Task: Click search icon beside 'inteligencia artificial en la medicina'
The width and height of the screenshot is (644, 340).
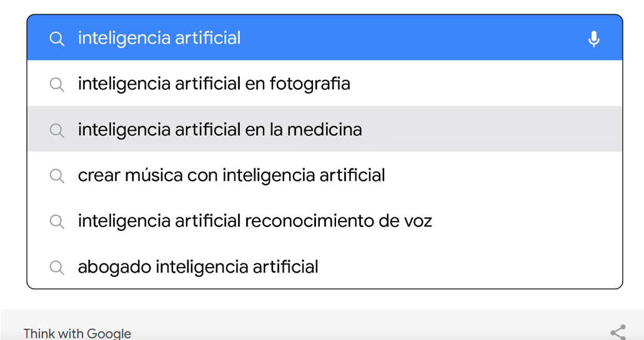Action: (57, 130)
